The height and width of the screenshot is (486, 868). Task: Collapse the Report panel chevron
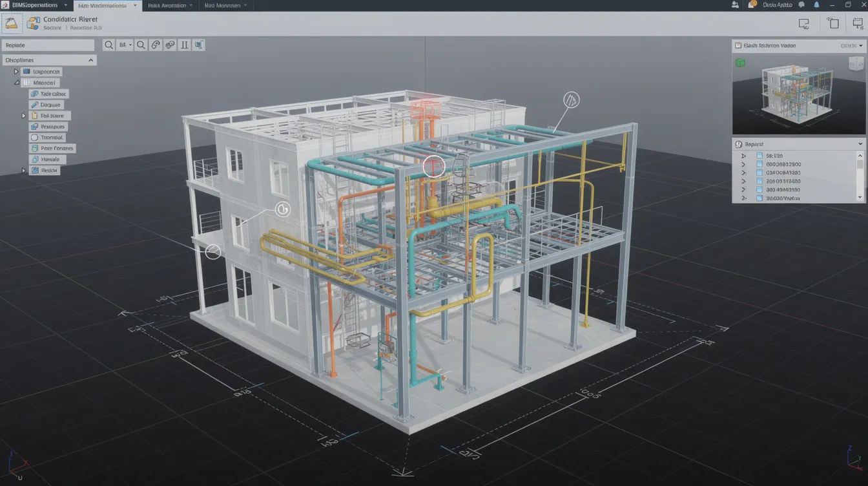tap(860, 144)
